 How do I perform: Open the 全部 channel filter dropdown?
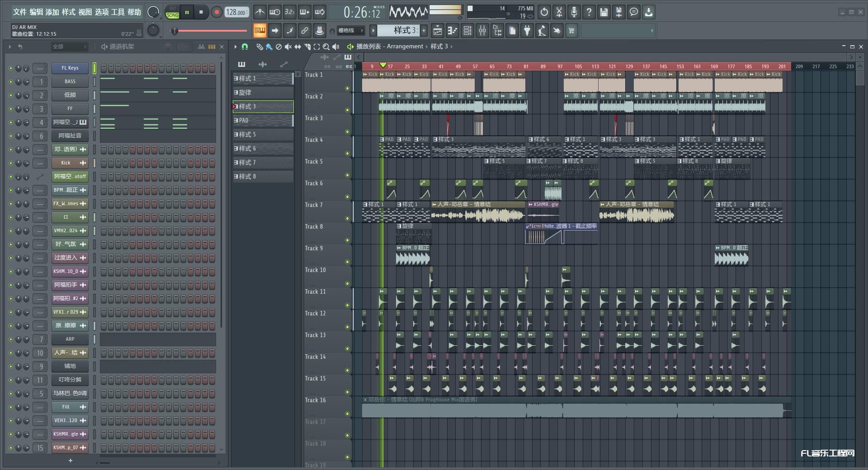(x=69, y=47)
